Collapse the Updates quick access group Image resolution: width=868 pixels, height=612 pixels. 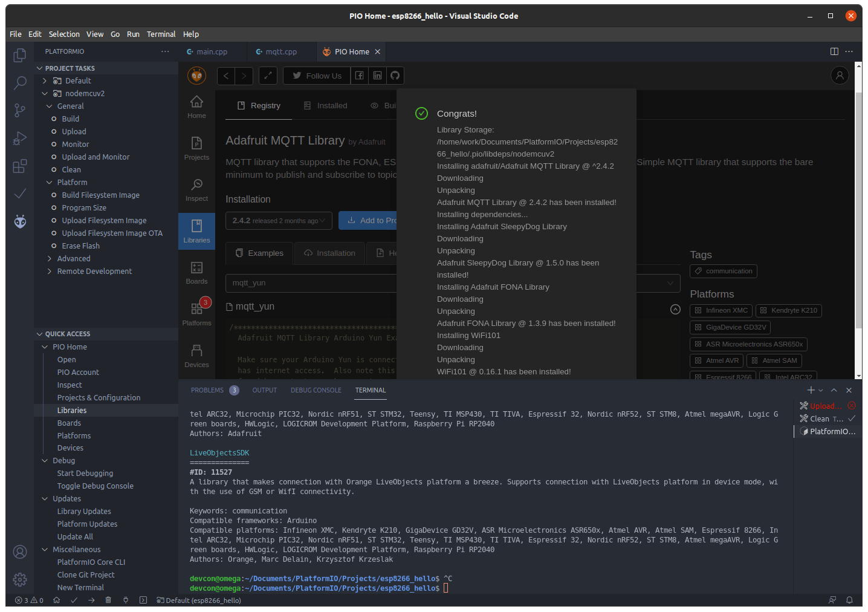pos(45,499)
